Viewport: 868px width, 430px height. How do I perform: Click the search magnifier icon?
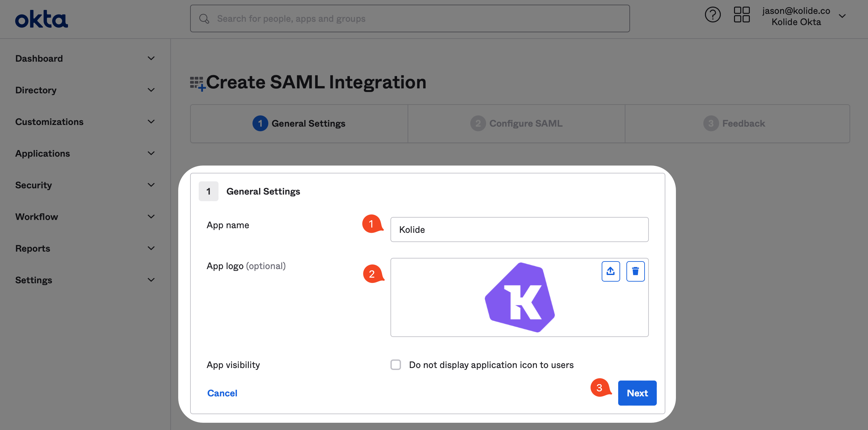pyautogui.click(x=204, y=19)
